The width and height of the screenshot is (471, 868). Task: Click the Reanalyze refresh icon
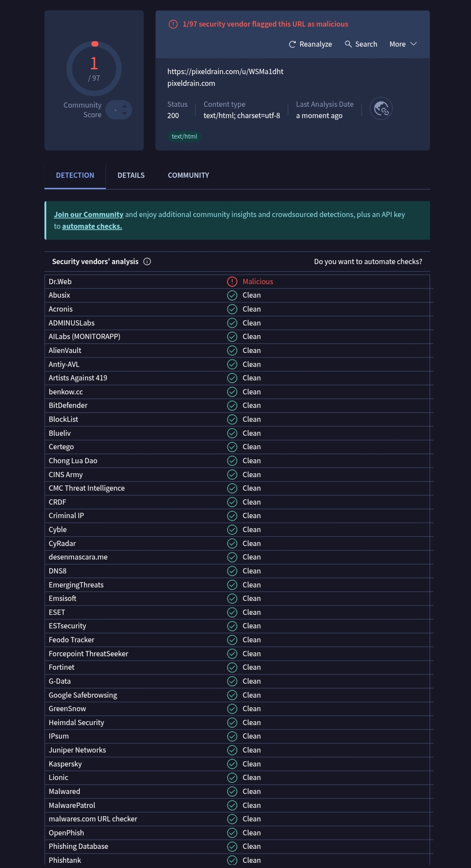tap(292, 44)
